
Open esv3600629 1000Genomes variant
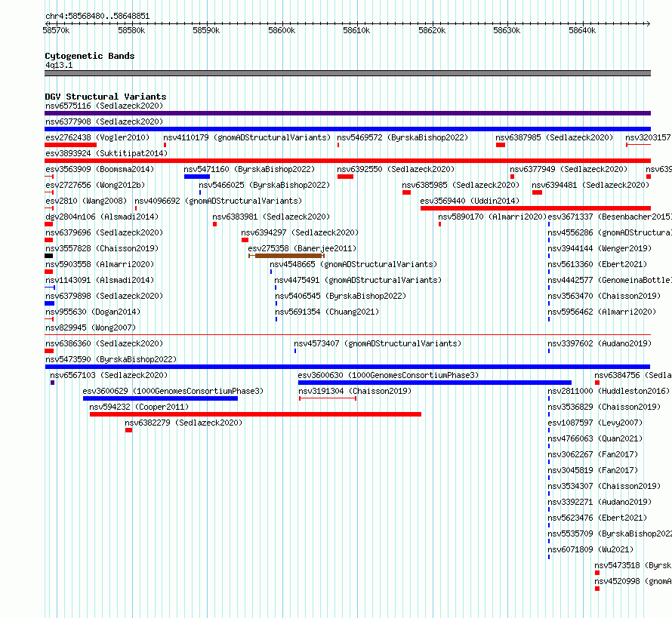173,391
